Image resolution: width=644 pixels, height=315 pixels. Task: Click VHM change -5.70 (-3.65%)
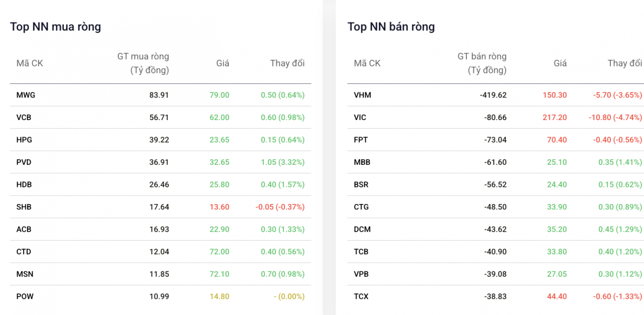618,95
